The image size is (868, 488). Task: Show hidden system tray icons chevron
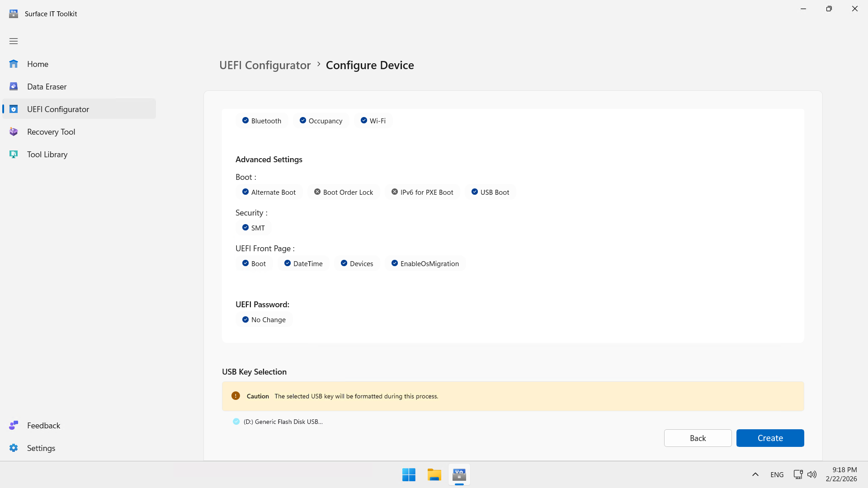755,474
